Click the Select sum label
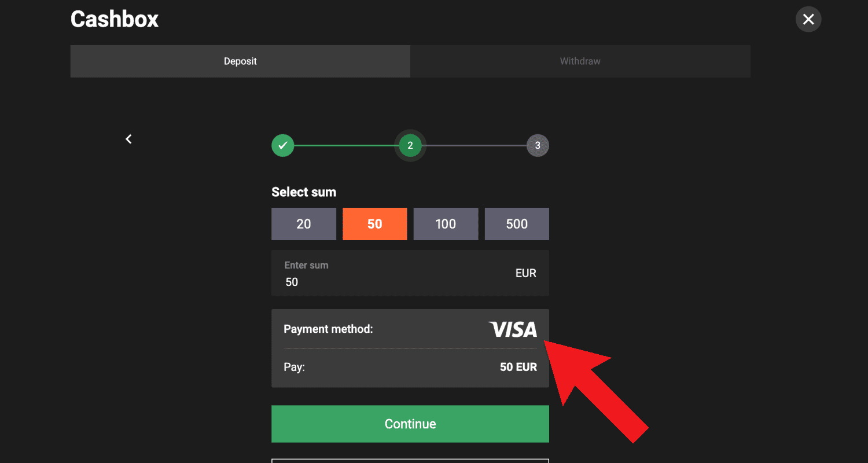 [304, 192]
